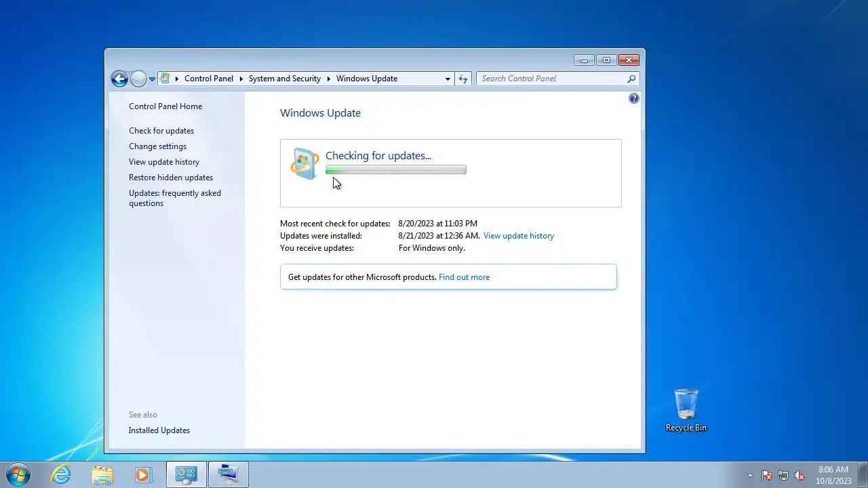Minimize the Windows Update window
The height and width of the screenshot is (488, 868).
[x=584, y=60]
